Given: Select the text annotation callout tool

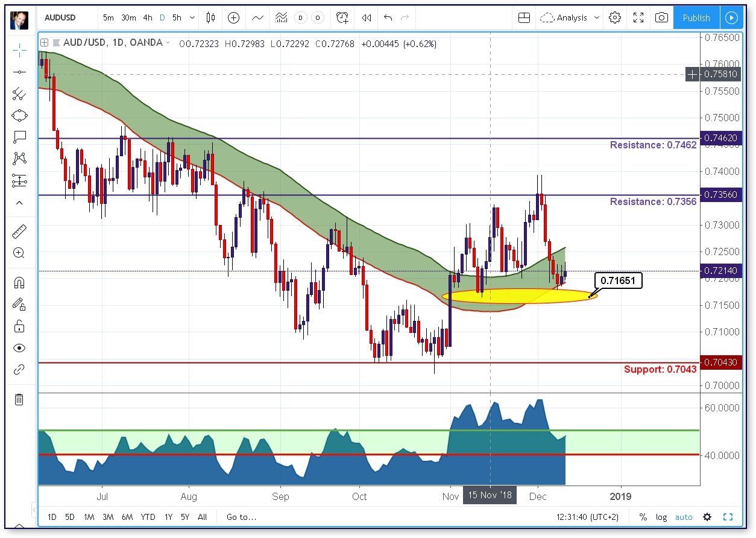Looking at the screenshot, I should [x=19, y=137].
